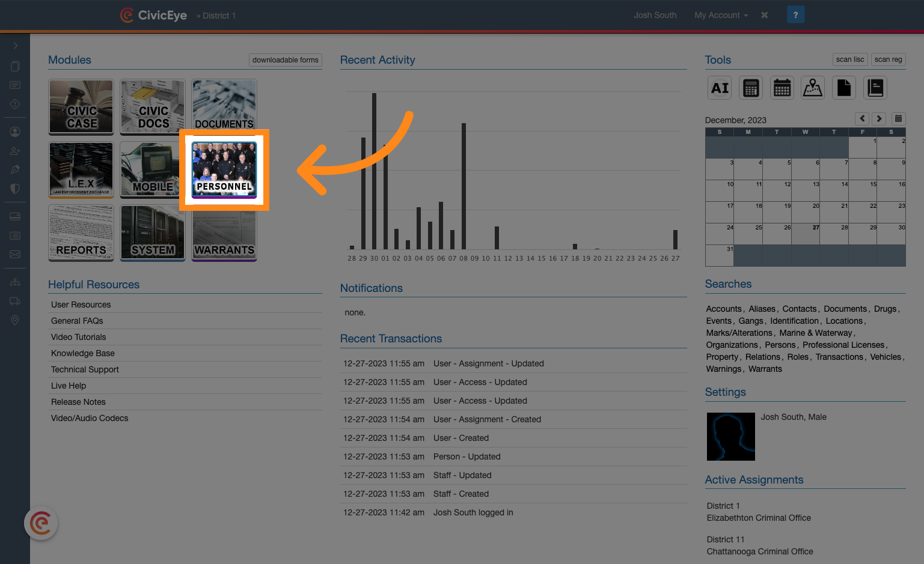Click the small calendar view button
The image size is (924, 564).
[x=899, y=119]
